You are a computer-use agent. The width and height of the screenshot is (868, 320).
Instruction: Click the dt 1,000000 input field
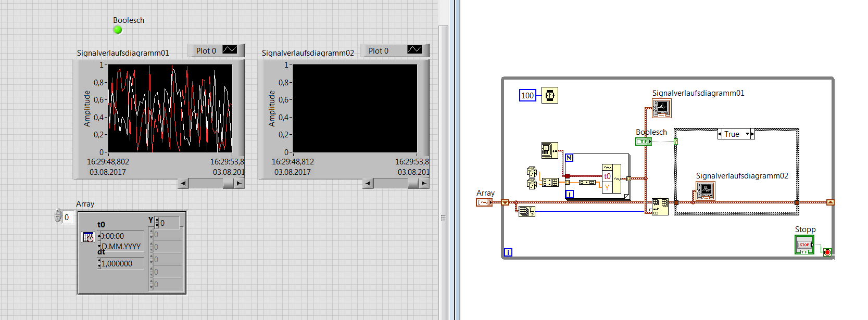[122, 264]
